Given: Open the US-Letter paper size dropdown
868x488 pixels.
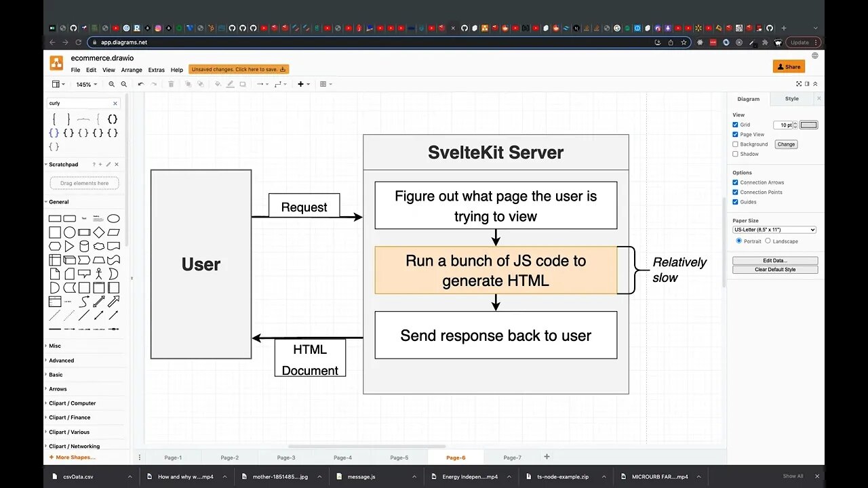Looking at the screenshot, I should pos(774,230).
